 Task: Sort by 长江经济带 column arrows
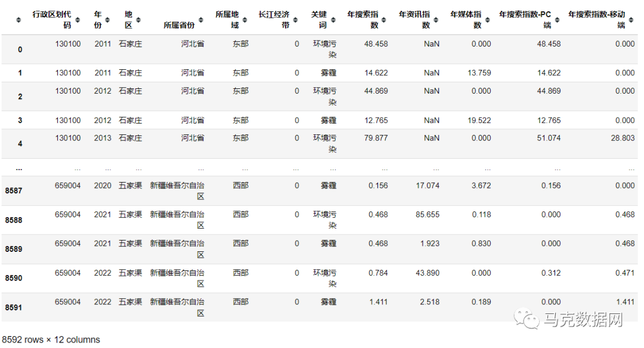pos(295,20)
